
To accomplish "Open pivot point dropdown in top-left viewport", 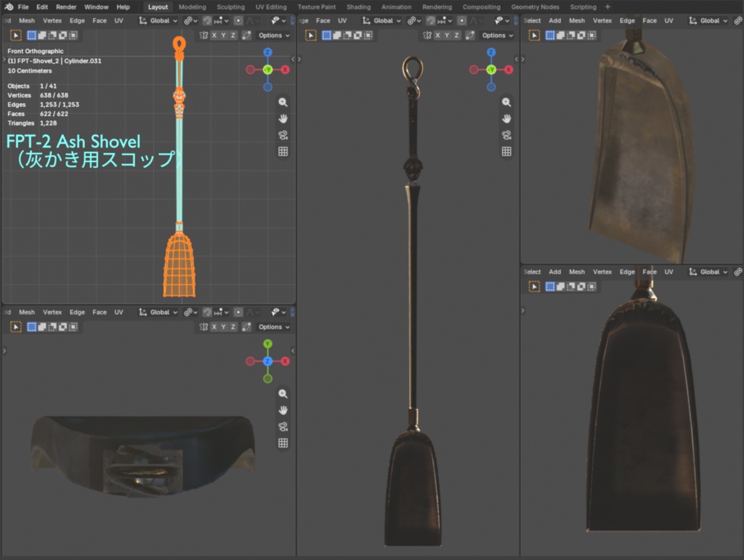I will point(190,21).
